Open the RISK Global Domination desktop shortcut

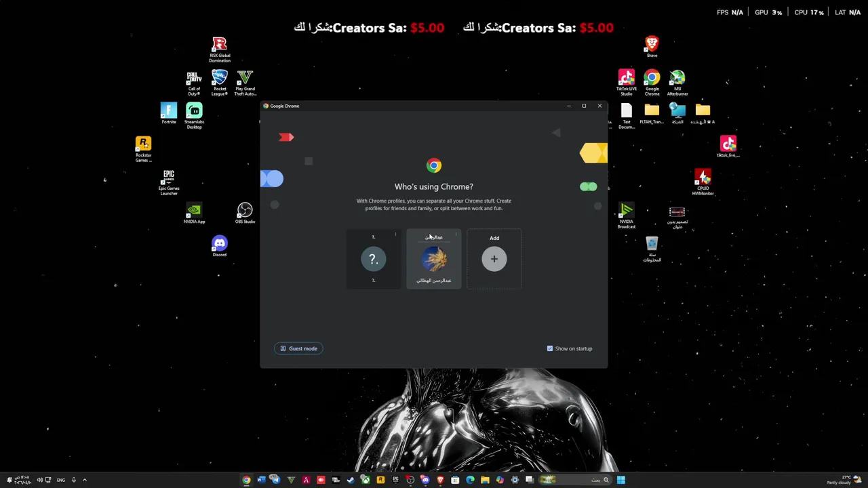pos(219,49)
